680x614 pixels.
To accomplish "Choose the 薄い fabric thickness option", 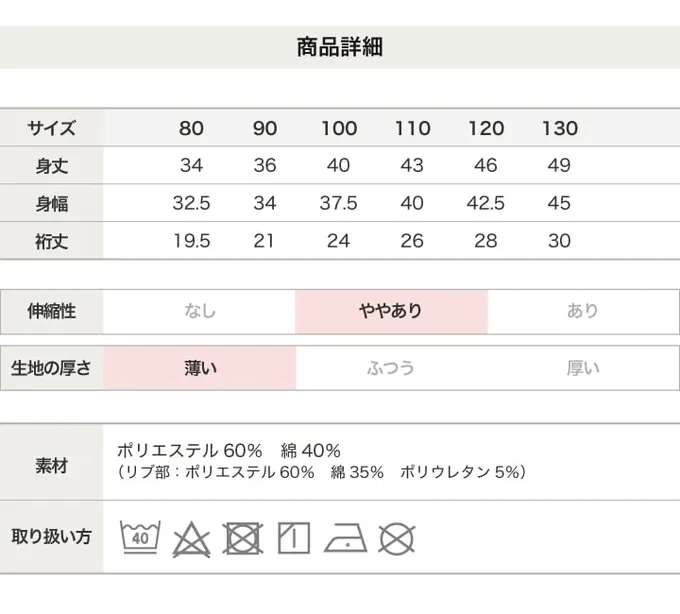I will coord(199,368).
